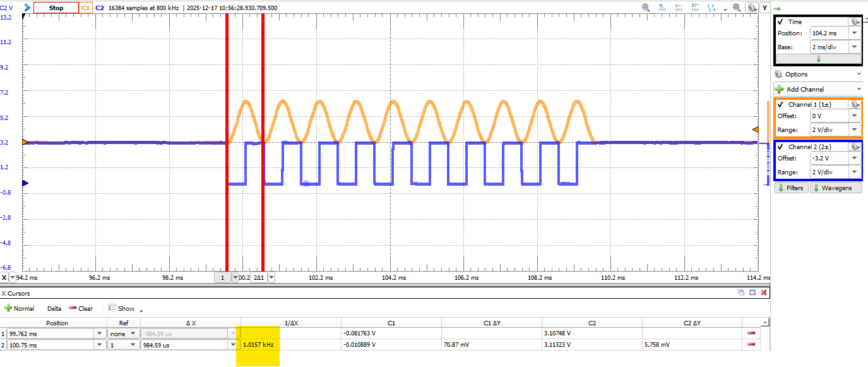868x367 pixels.
Task: Open Channel 2 settings gear icon
Action: point(855,147)
